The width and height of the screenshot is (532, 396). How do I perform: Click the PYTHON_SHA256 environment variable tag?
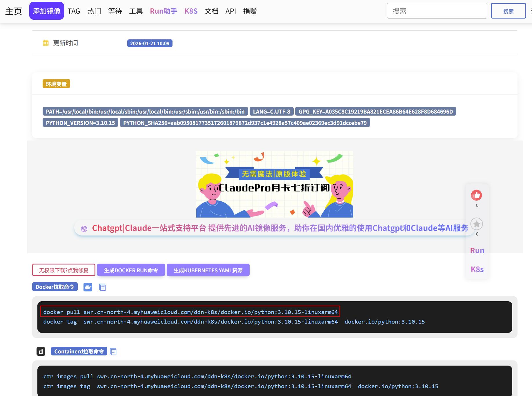(245, 123)
